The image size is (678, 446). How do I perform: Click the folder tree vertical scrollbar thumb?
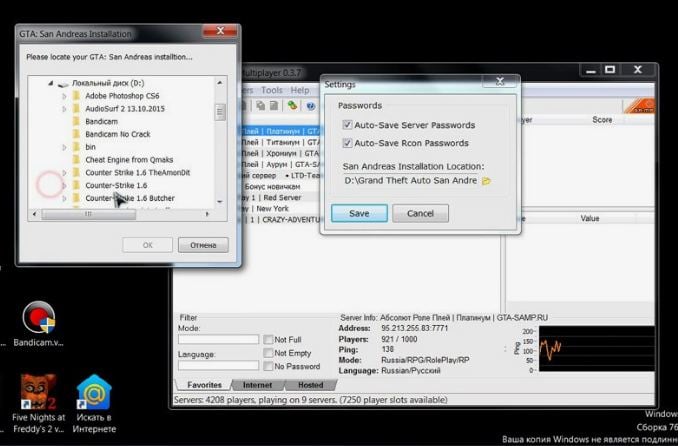point(220,112)
